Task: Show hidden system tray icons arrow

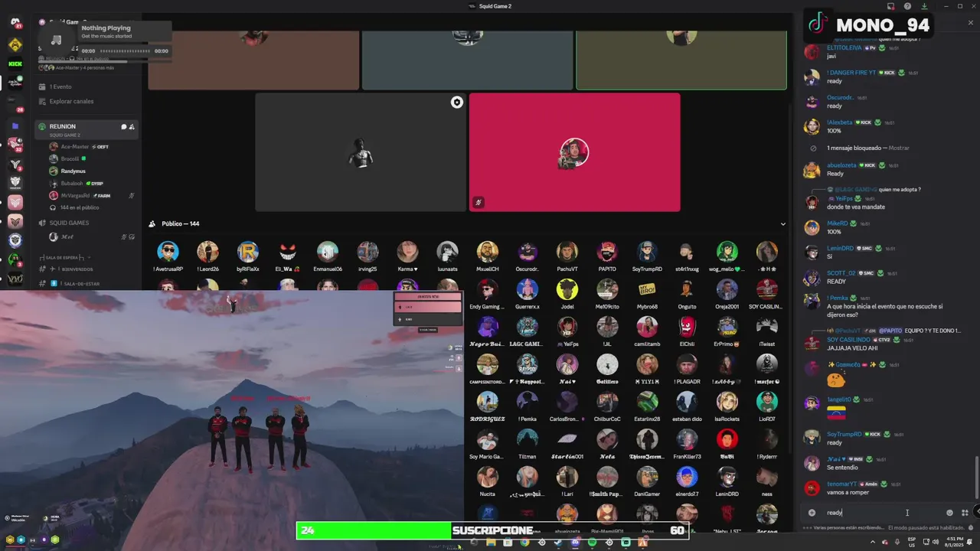Action: coord(873,543)
